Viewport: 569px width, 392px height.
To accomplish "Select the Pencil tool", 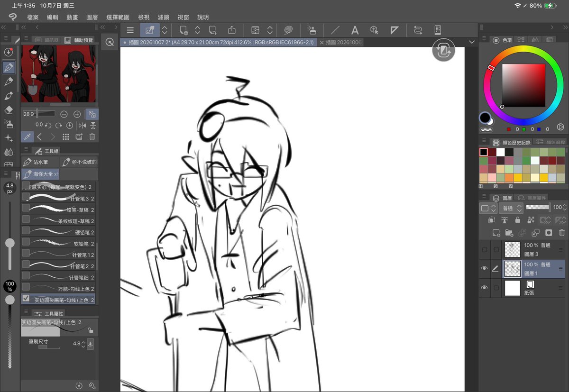I will click(9, 82).
